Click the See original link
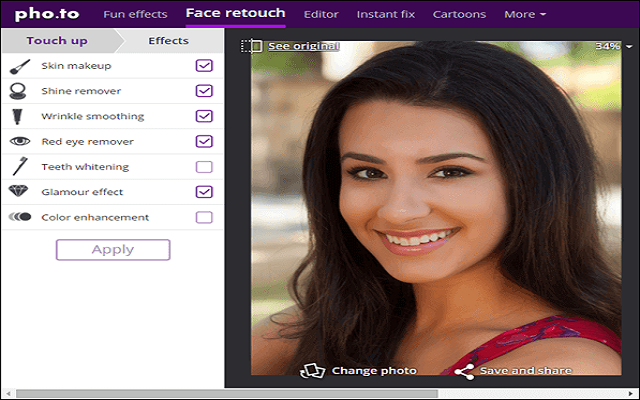 (x=302, y=46)
